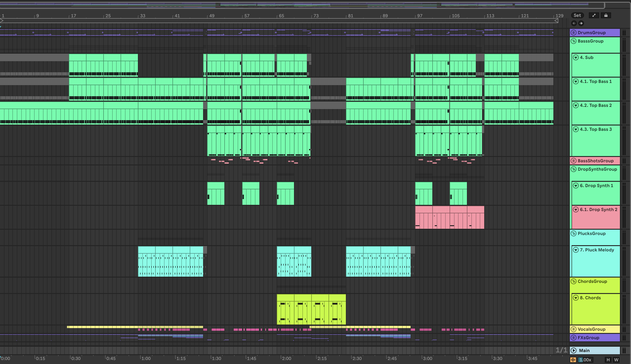Viewport: 631px width, 364px height.
Task: Unfold the VocalsGroup group track
Action: click(574, 329)
